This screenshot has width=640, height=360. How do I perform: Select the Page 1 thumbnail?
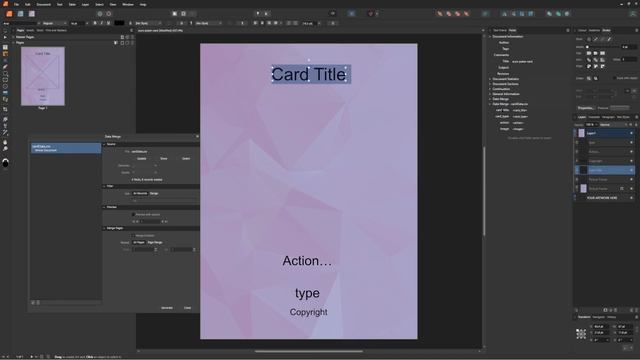[43, 76]
